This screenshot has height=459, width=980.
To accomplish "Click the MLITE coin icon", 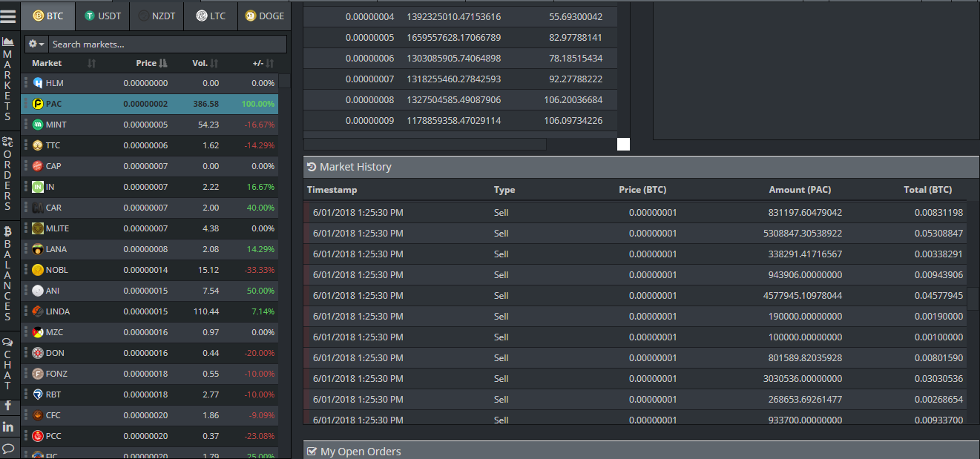I will pyautogui.click(x=38, y=228).
